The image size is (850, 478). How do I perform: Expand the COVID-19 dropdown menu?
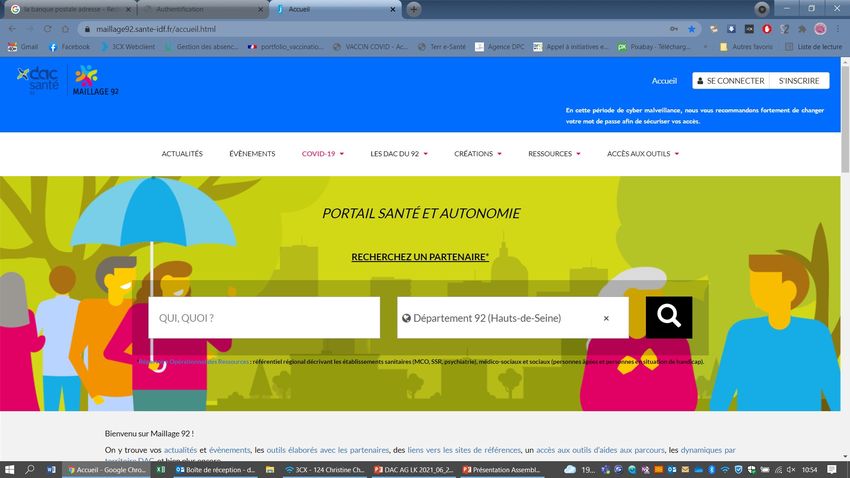pos(322,154)
